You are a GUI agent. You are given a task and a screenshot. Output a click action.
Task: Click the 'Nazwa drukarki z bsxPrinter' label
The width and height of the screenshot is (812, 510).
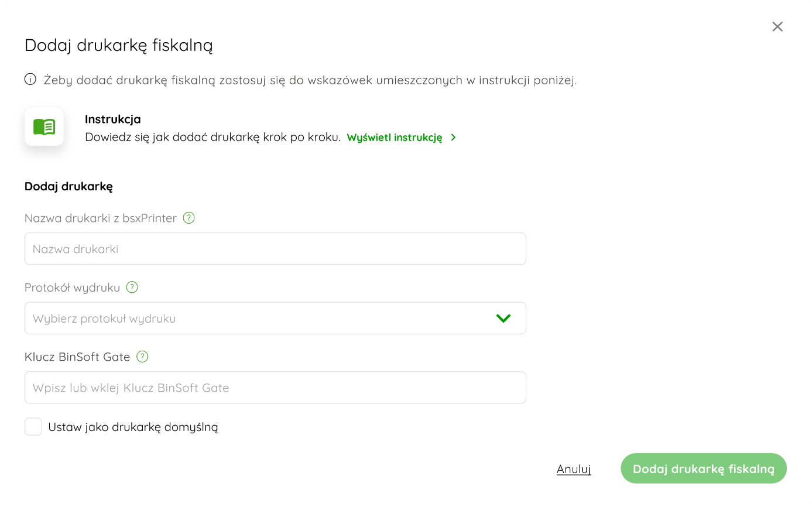[101, 218]
